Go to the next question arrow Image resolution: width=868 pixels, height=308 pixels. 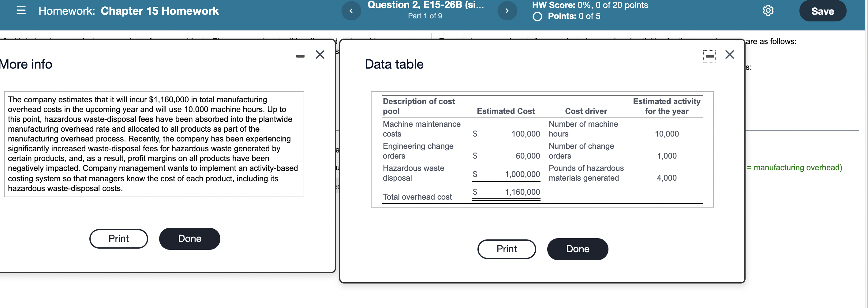507,11
